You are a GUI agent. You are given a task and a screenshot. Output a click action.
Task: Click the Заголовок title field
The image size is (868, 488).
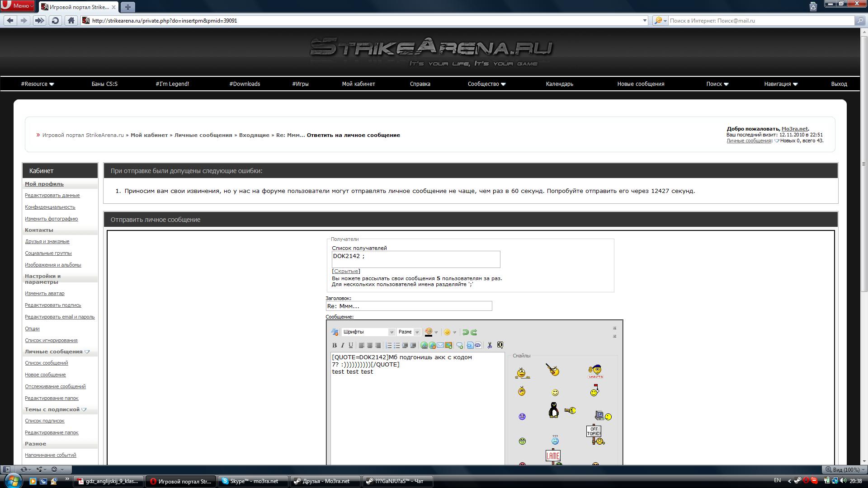point(409,306)
